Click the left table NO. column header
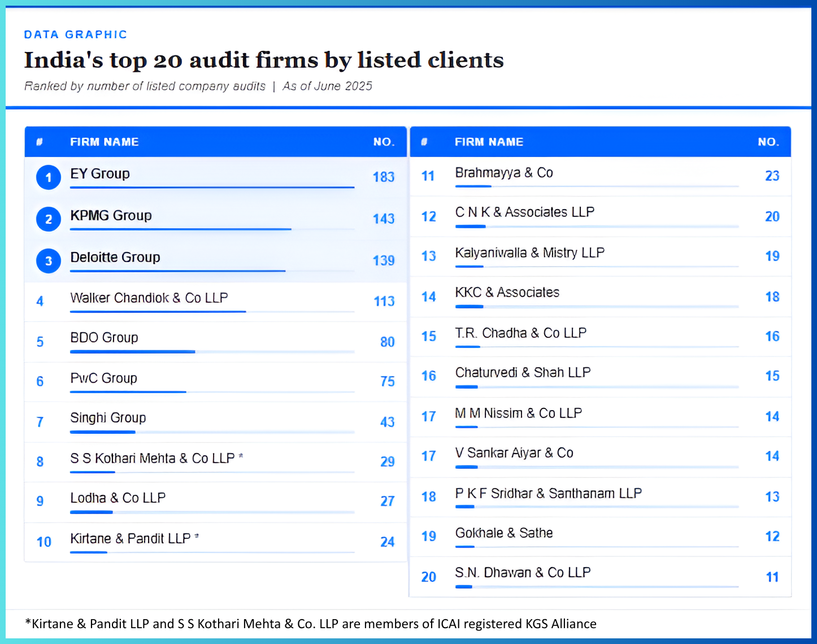 (384, 142)
